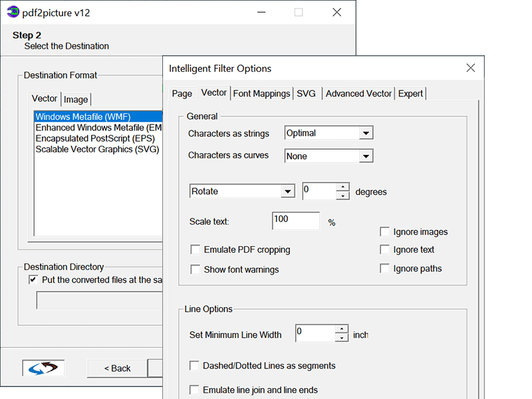Expand the Characters as curves dropdown

pos(366,156)
